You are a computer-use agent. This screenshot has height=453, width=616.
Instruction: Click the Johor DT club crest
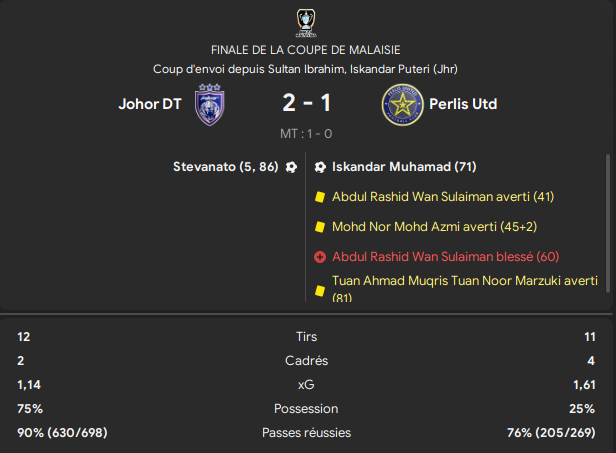click(210, 105)
